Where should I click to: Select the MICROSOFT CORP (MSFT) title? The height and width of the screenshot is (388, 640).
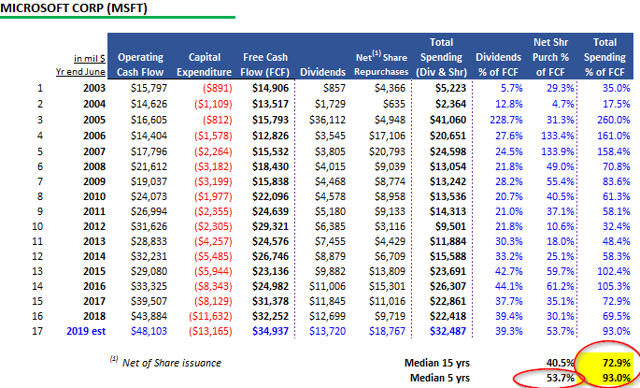tap(74, 8)
